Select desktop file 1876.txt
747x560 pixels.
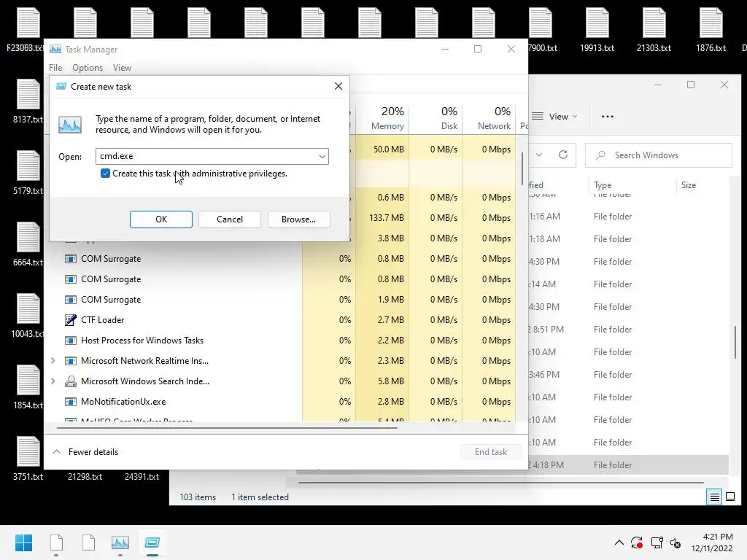click(711, 30)
